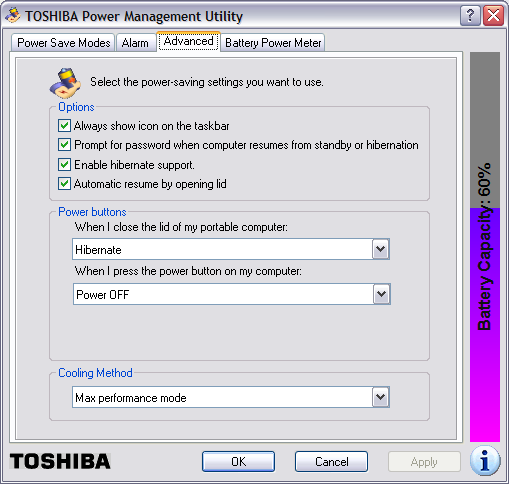The image size is (509, 484).
Task: Click the app icon in the title bar
Action: [13, 15]
